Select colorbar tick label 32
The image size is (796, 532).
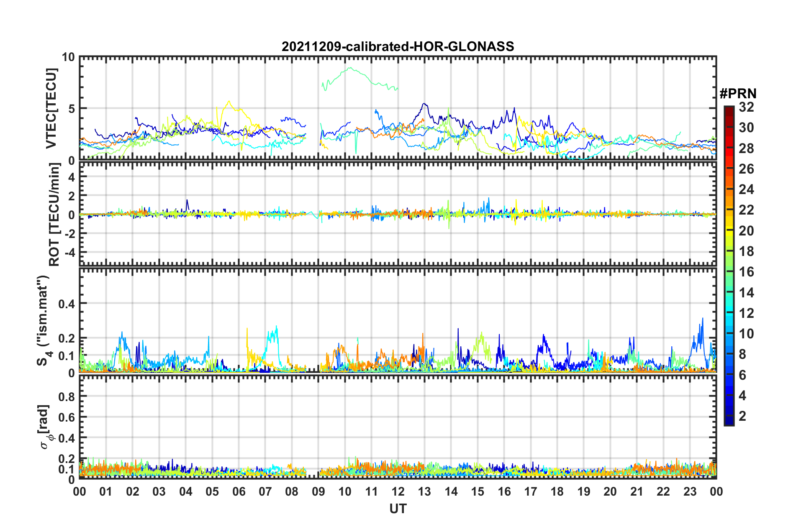click(746, 107)
